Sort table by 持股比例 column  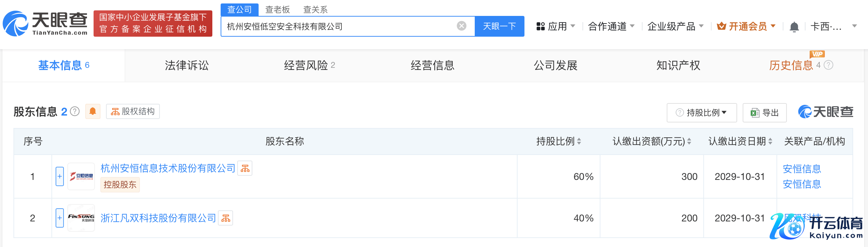(x=579, y=141)
